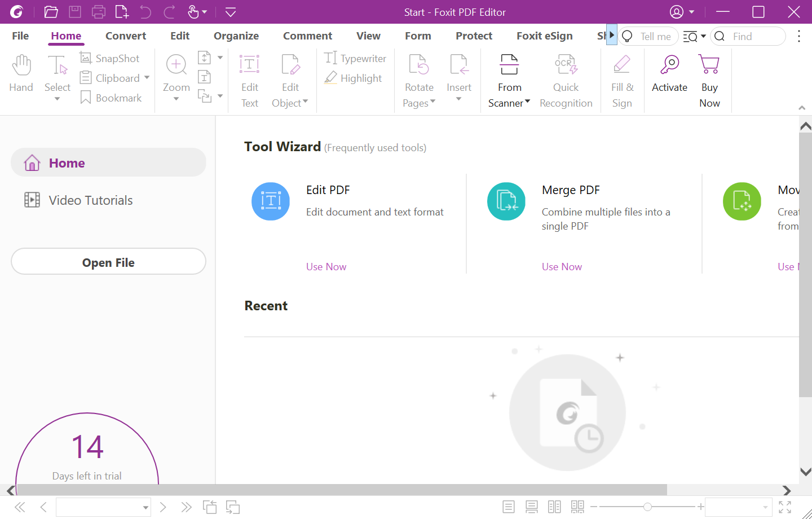Click the Save icon in title bar
812x519 pixels.
coord(75,12)
